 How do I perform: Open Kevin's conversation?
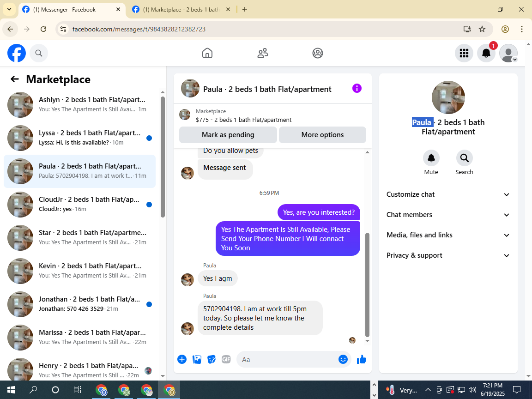pyautogui.click(x=80, y=271)
